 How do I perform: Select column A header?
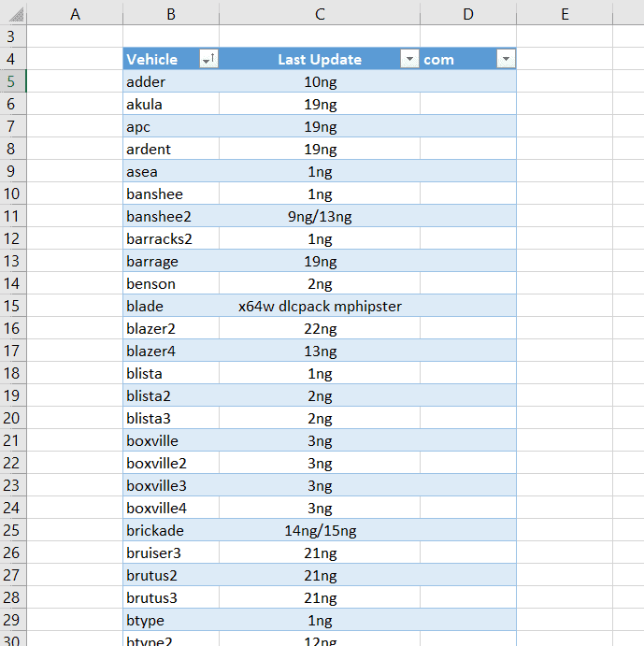tap(75, 14)
